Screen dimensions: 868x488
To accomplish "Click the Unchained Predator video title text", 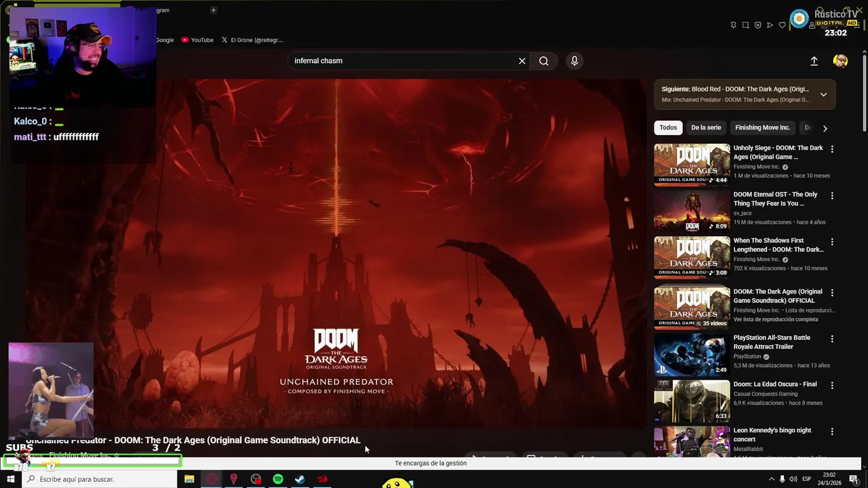I will point(193,441).
